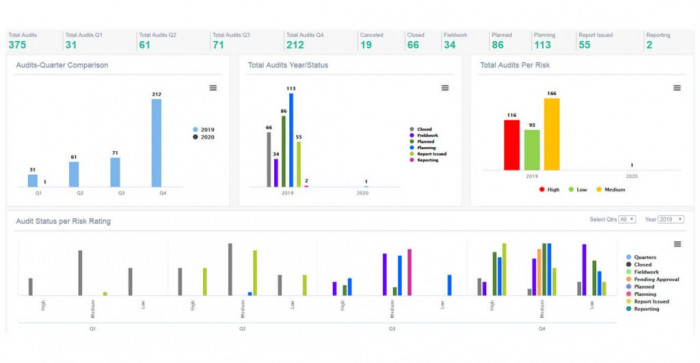This screenshot has width=700, height=363.
Task: Open Audits-Quarter Comparison chart hamburger menu
Action: (213, 88)
